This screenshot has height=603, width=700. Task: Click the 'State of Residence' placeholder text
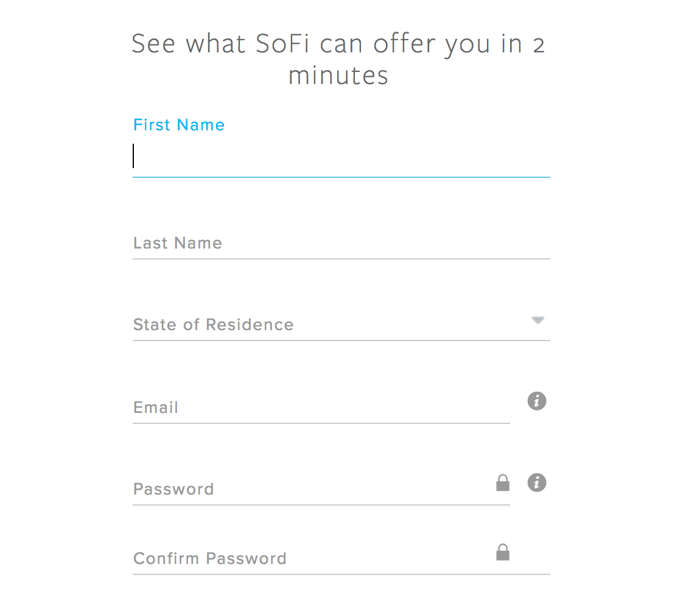[214, 325]
